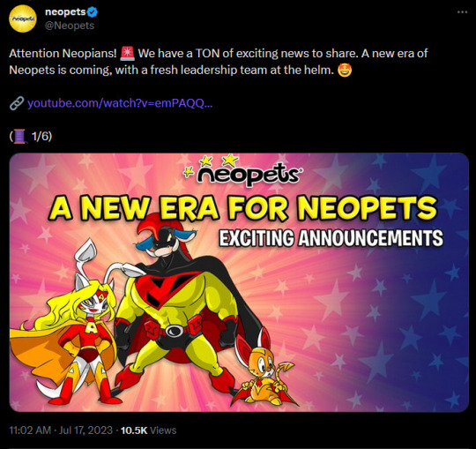Click the 1/6 thread counter text
This screenshot has height=449, width=476.
(42, 136)
